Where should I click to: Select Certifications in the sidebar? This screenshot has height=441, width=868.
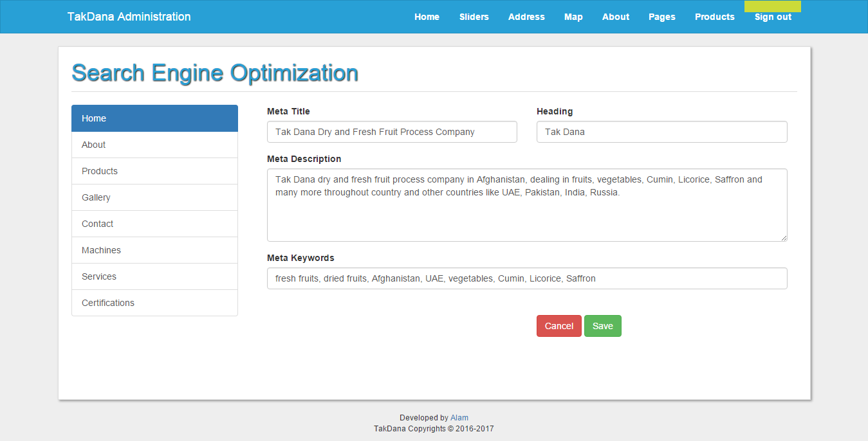(x=154, y=303)
